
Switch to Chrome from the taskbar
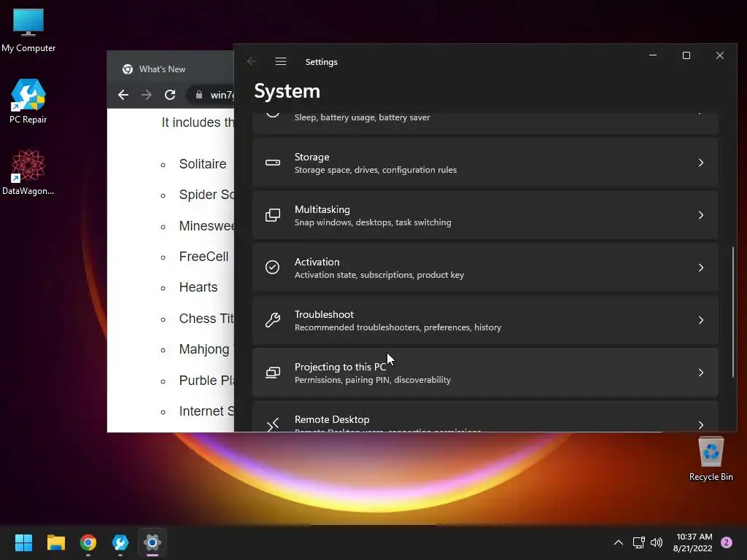pyautogui.click(x=88, y=542)
